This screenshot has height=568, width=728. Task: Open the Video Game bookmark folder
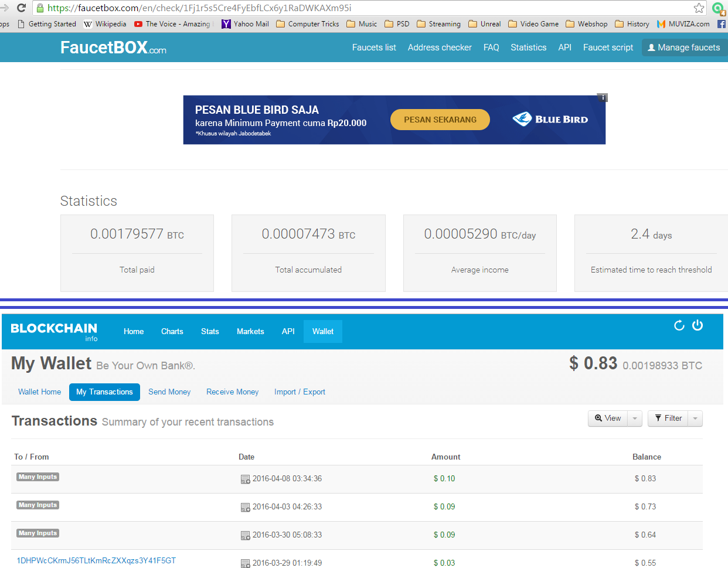point(533,24)
